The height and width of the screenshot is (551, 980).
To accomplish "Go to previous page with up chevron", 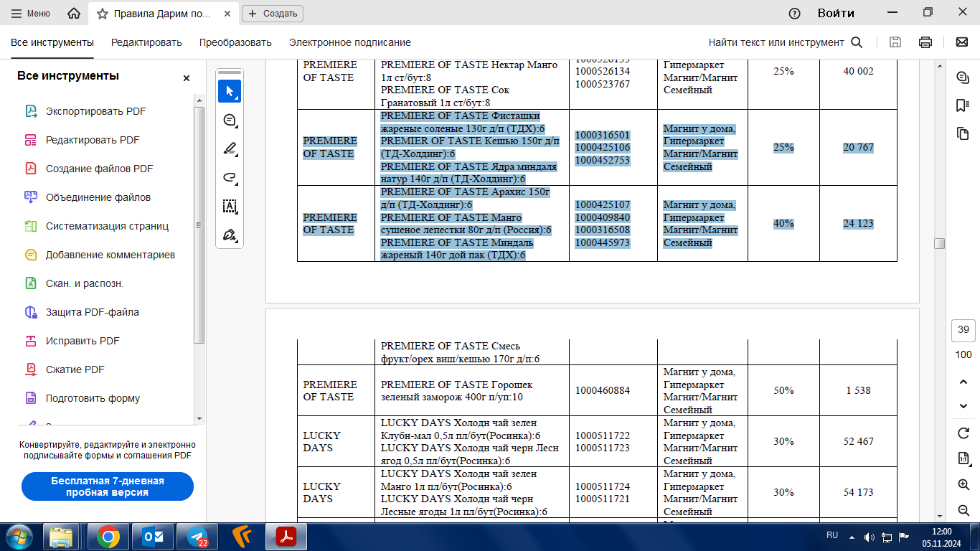I will point(963,381).
